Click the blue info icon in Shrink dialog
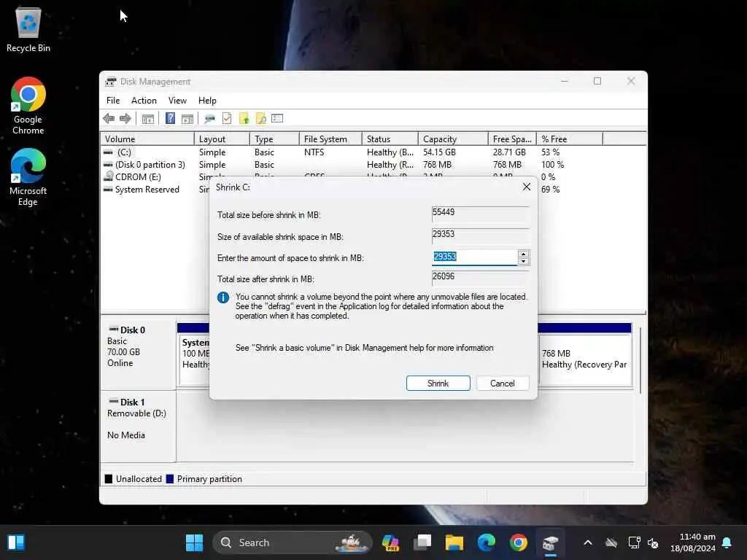 pyautogui.click(x=223, y=297)
